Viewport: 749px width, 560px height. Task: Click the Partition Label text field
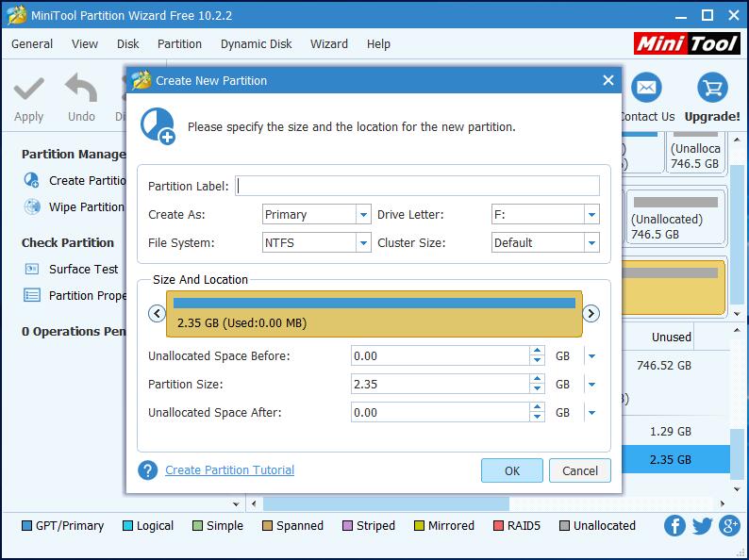coord(418,186)
